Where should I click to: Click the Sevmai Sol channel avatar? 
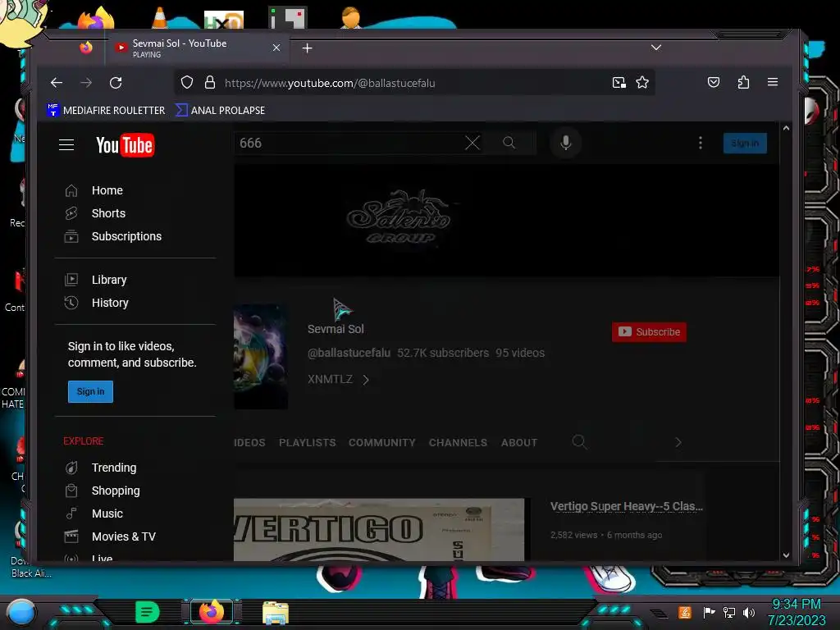point(261,357)
